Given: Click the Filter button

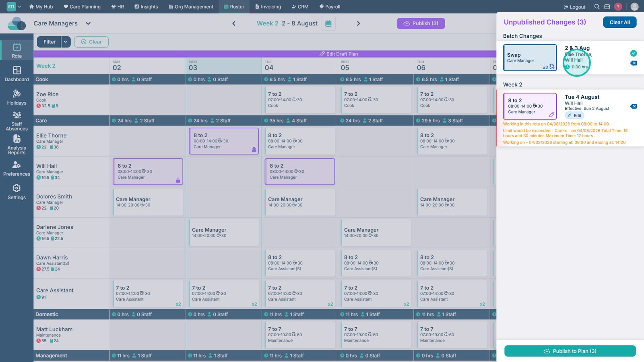Looking at the screenshot, I should tap(50, 42).
